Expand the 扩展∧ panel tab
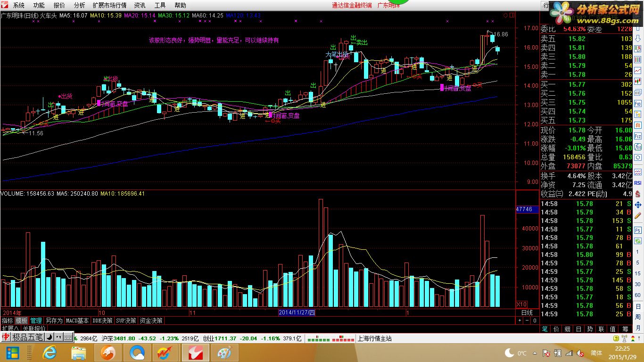 pos(10,329)
